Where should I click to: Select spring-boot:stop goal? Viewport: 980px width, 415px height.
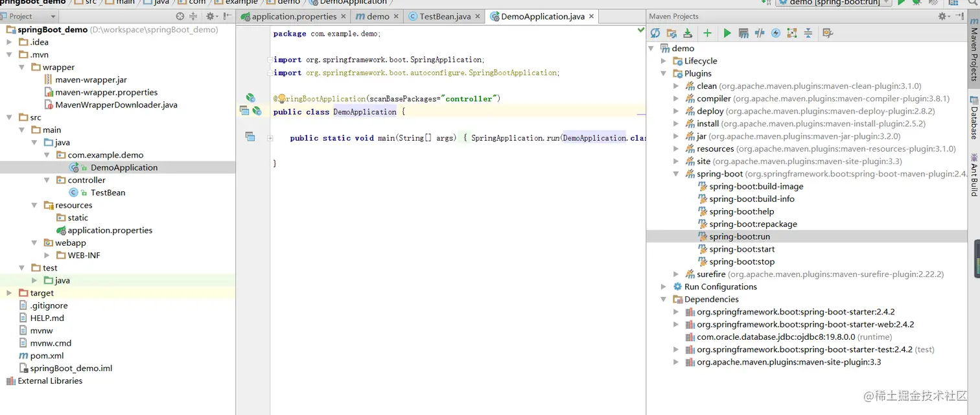point(742,262)
